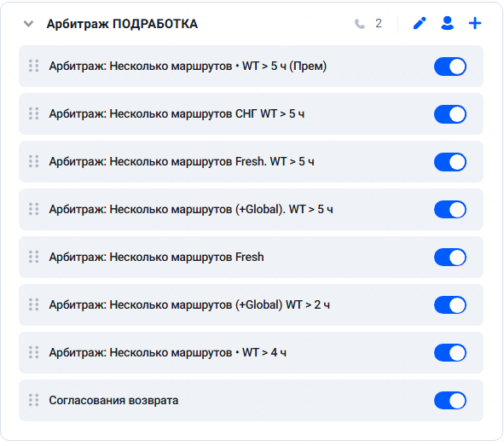Grab drag handle of 'WT > 5 ч (Прем)' row

coord(34,66)
